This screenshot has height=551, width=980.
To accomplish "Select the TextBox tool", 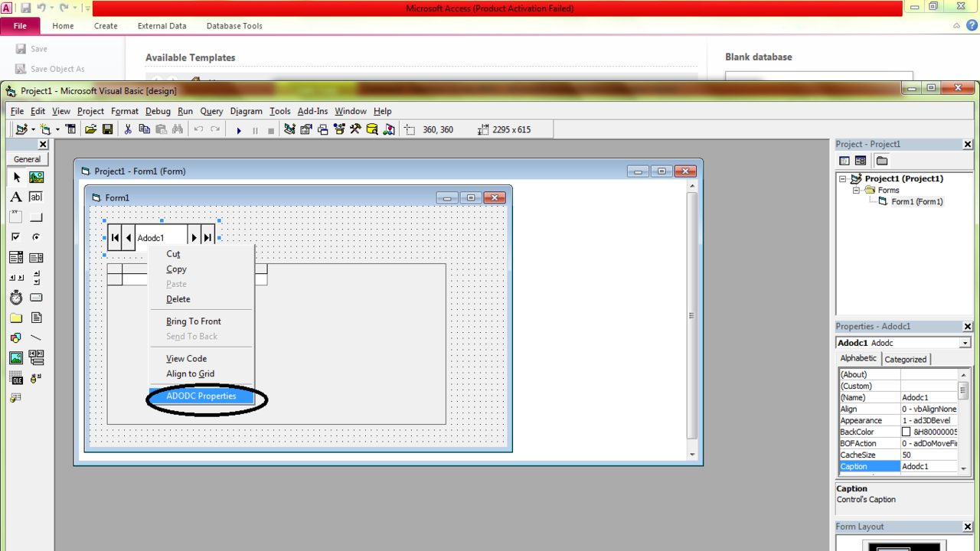I will [36, 197].
